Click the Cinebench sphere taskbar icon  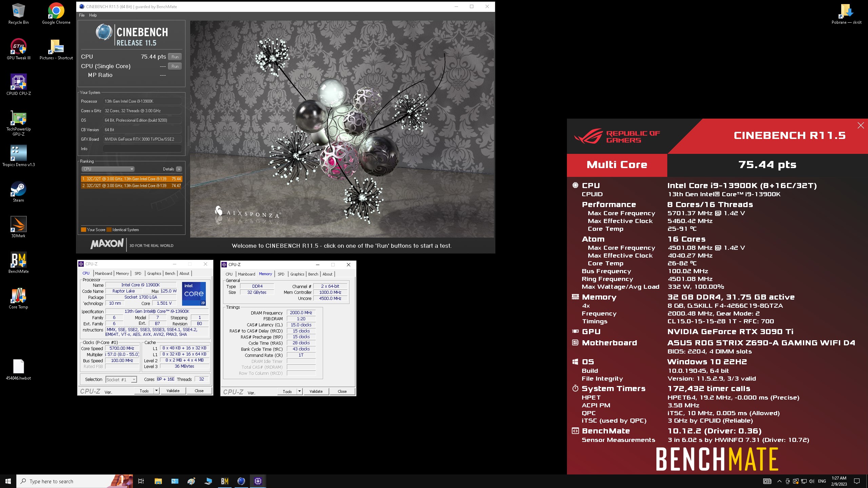(241, 481)
